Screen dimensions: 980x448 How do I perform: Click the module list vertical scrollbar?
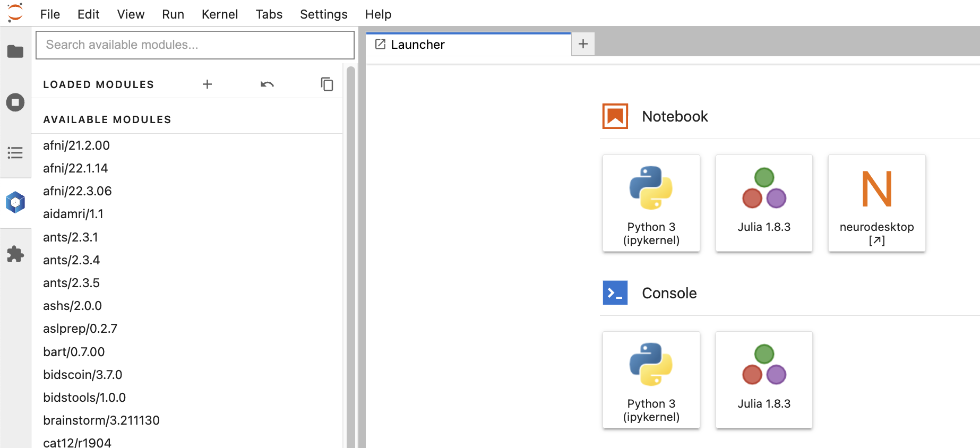[350, 255]
